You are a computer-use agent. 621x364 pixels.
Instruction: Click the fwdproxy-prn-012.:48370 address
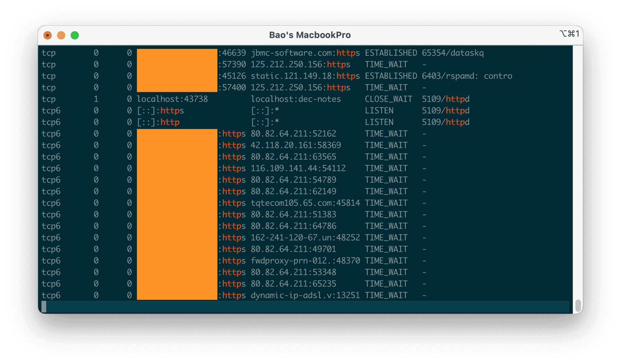(305, 261)
